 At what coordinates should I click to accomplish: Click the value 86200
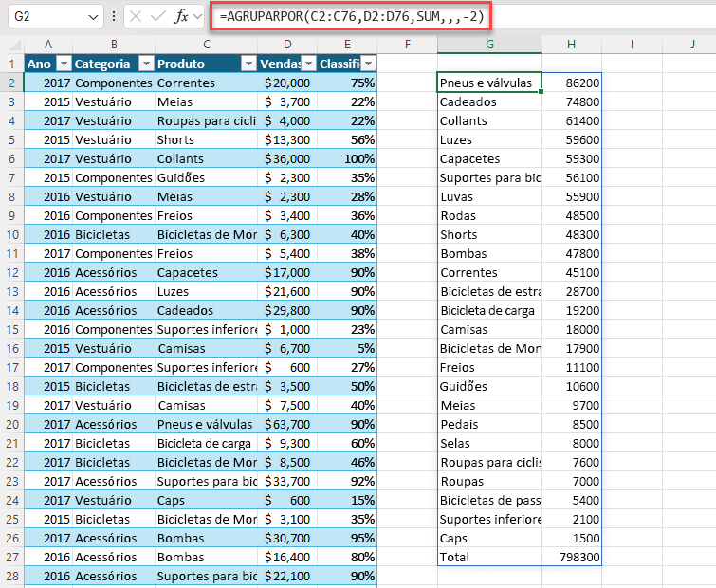pos(571,83)
